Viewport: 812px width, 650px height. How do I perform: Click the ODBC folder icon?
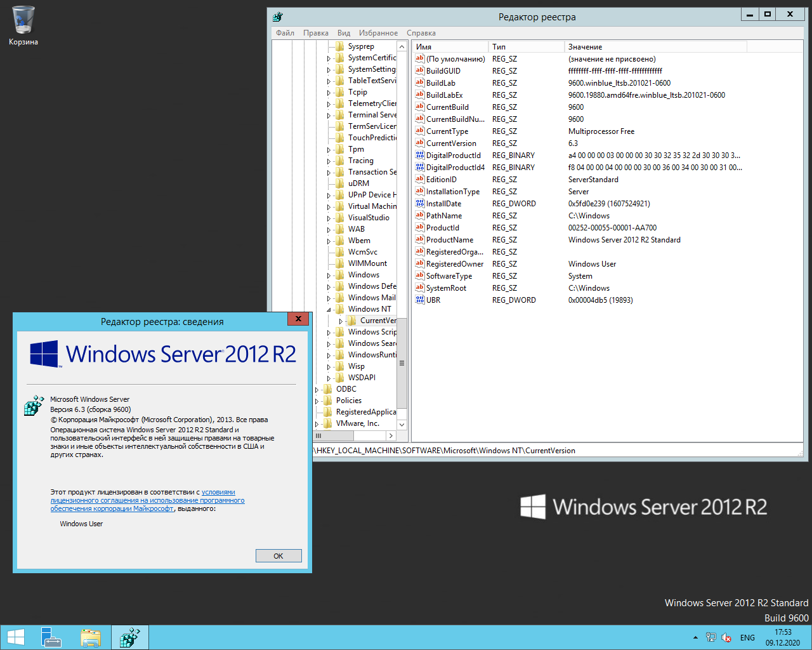tap(328, 389)
